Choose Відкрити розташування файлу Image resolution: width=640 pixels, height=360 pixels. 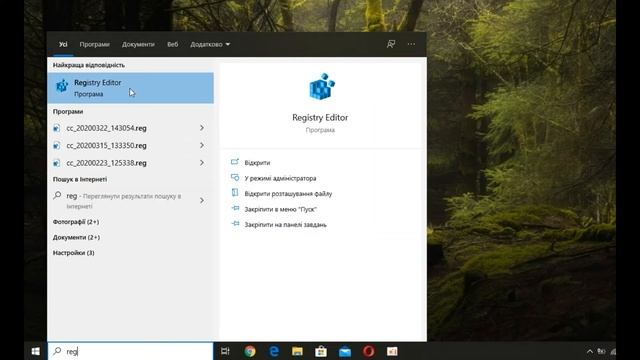point(288,193)
